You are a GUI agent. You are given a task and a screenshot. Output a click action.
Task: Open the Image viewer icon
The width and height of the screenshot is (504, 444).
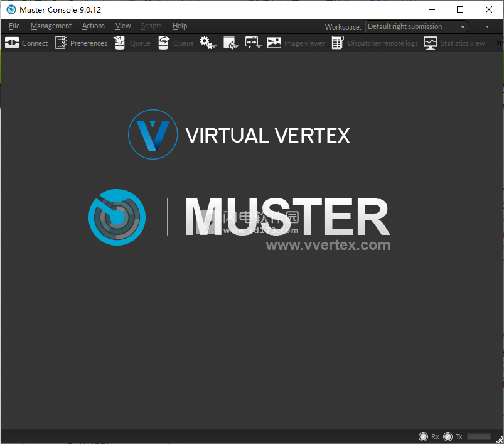pyautogui.click(x=274, y=43)
